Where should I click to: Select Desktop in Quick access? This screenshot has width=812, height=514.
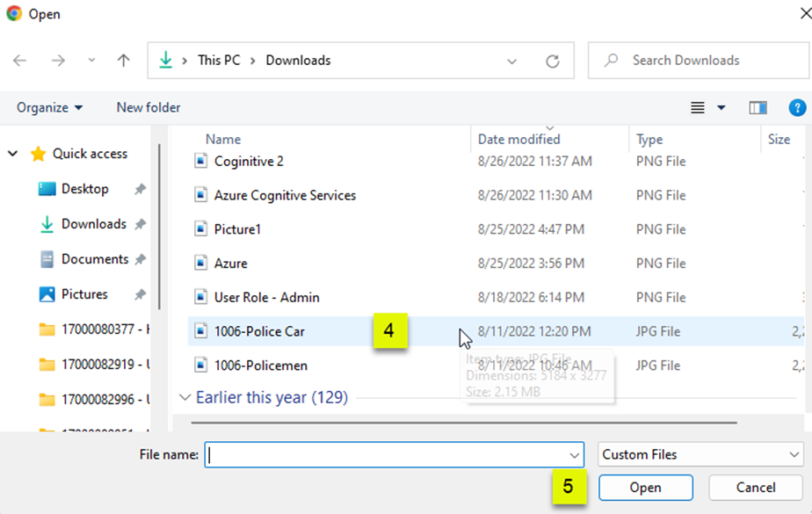click(84, 189)
